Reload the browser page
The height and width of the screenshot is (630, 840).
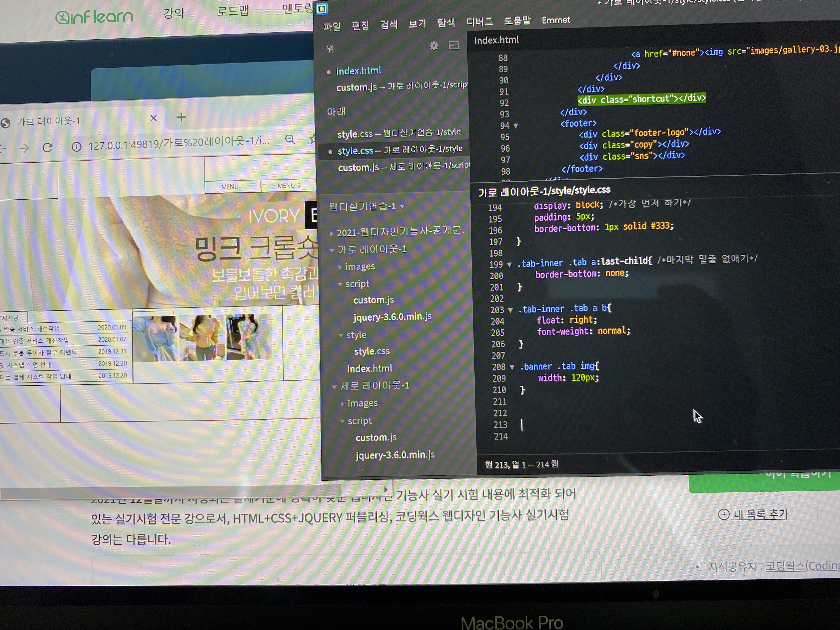(x=47, y=147)
